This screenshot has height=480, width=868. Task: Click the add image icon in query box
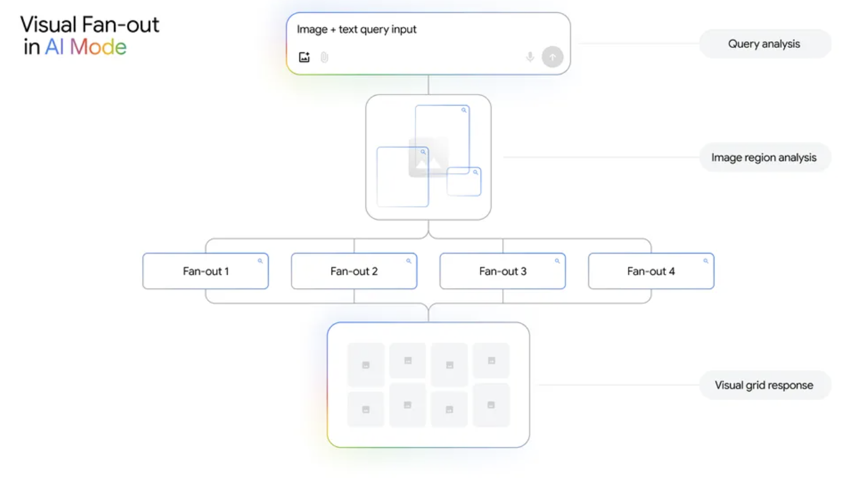click(304, 57)
